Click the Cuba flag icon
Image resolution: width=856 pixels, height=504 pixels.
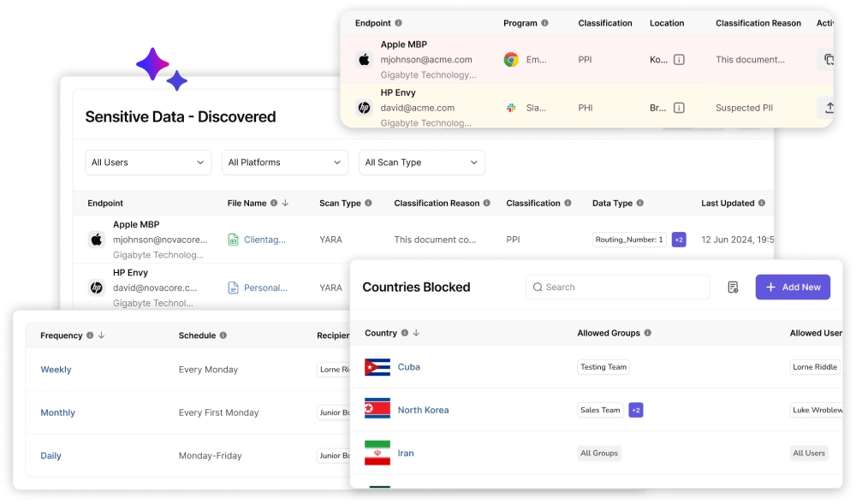(x=377, y=367)
